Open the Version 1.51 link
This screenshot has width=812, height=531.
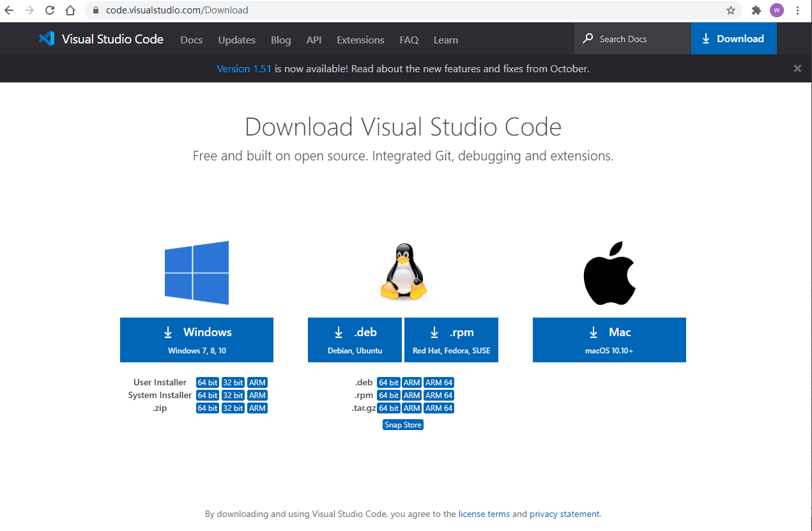point(244,68)
